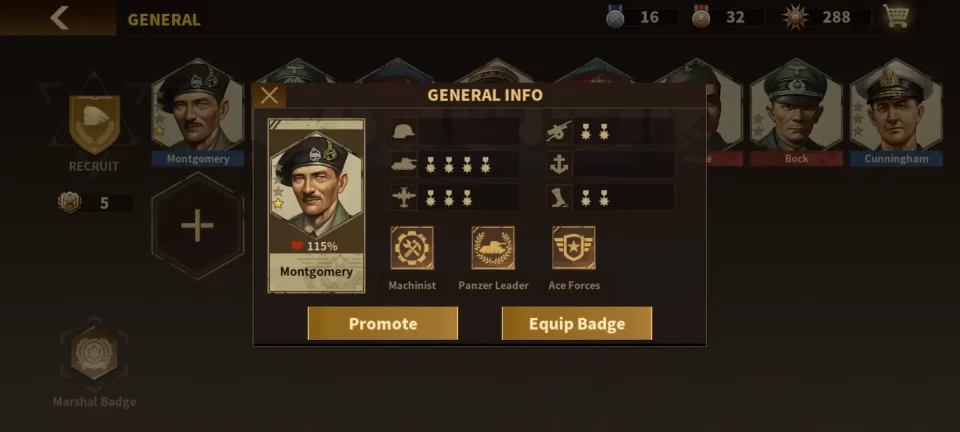This screenshot has height=432, width=960.
Task: Open the shop cart icon
Action: (896, 17)
